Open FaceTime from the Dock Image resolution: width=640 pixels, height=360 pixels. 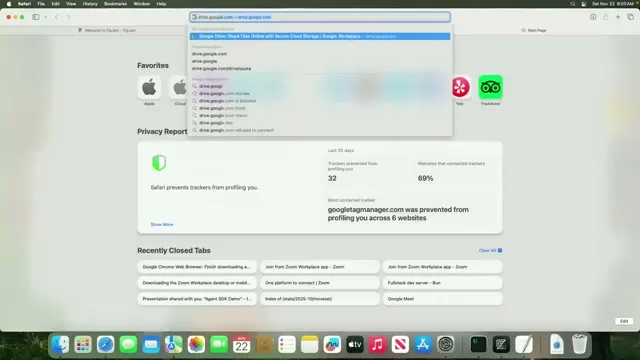tap(219, 344)
